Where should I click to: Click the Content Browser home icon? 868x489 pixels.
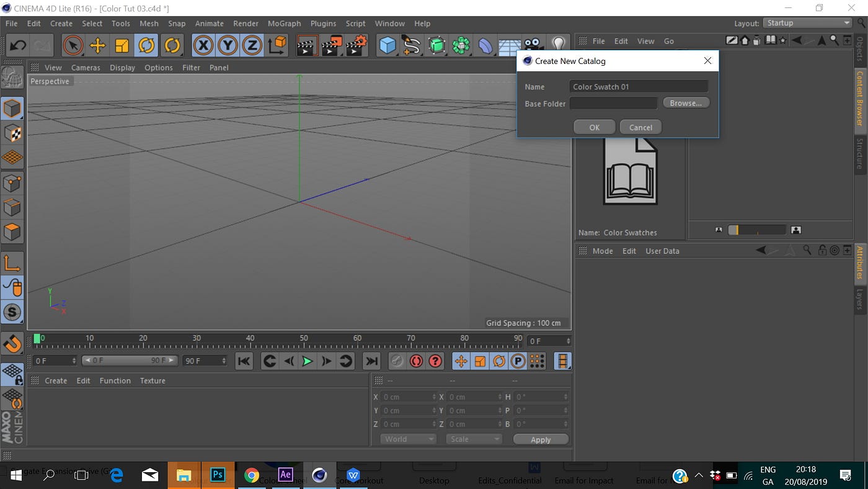(745, 40)
